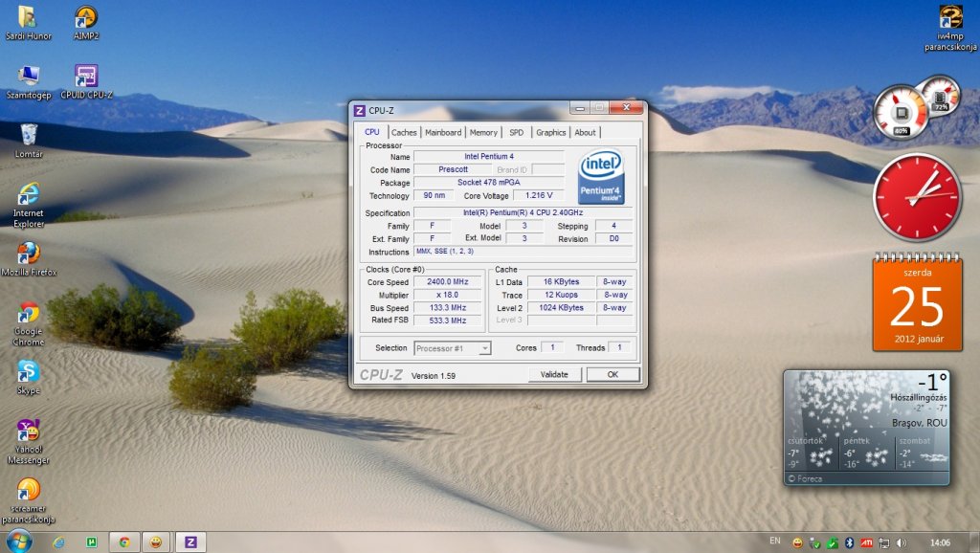Click the Technology value 90 nm
The width and height of the screenshot is (980, 553).
pos(434,195)
